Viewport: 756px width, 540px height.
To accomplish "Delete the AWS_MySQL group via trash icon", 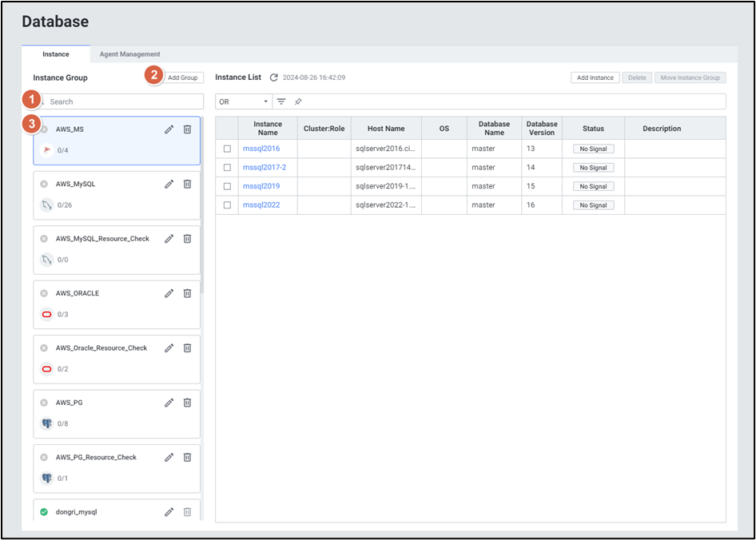I will coord(187,184).
